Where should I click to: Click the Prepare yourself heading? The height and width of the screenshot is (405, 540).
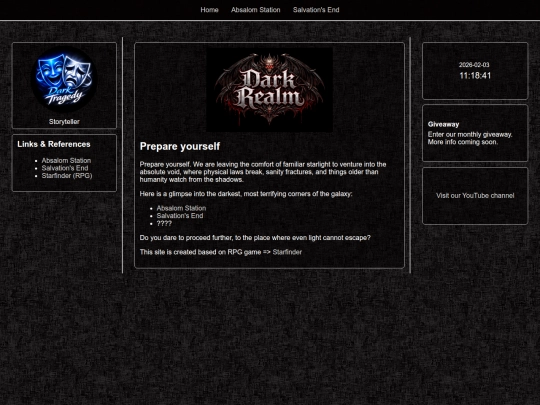(x=180, y=146)
